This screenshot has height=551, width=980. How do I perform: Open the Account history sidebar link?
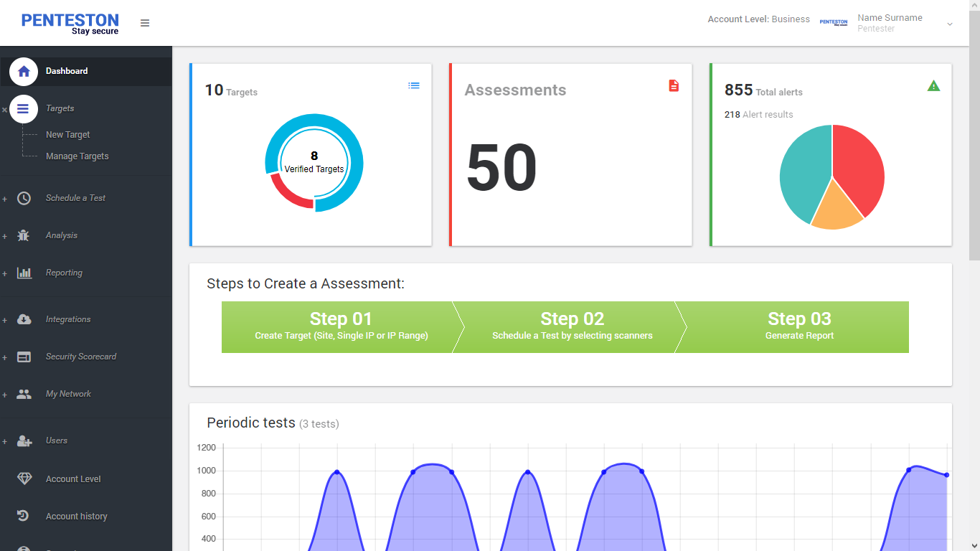click(77, 517)
